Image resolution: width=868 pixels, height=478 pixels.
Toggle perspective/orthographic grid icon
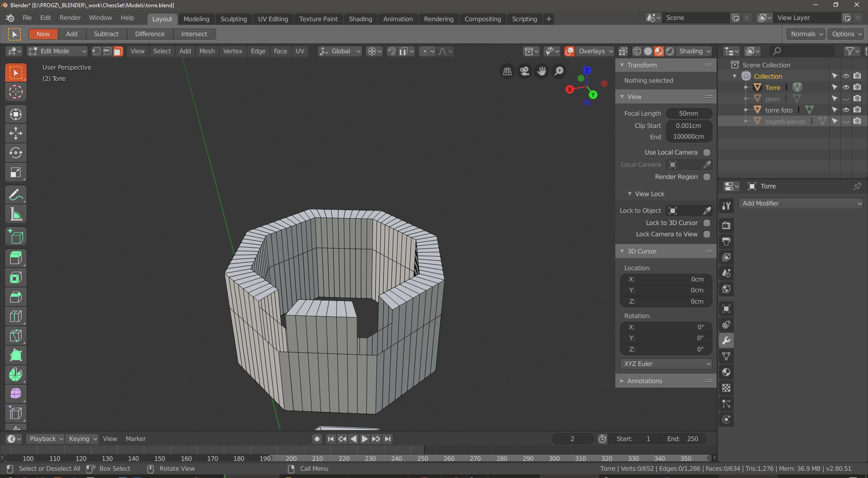tap(507, 71)
